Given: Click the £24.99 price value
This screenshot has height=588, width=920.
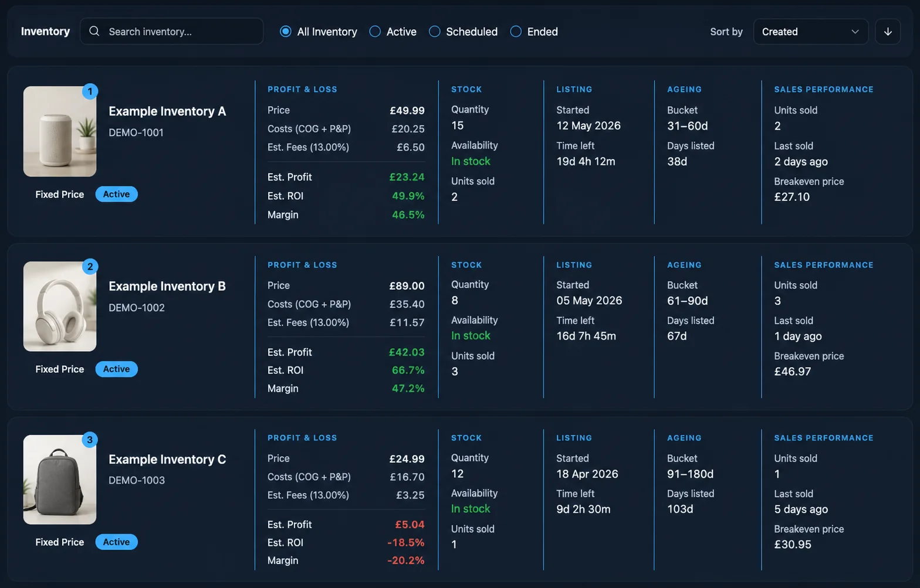Looking at the screenshot, I should (407, 458).
